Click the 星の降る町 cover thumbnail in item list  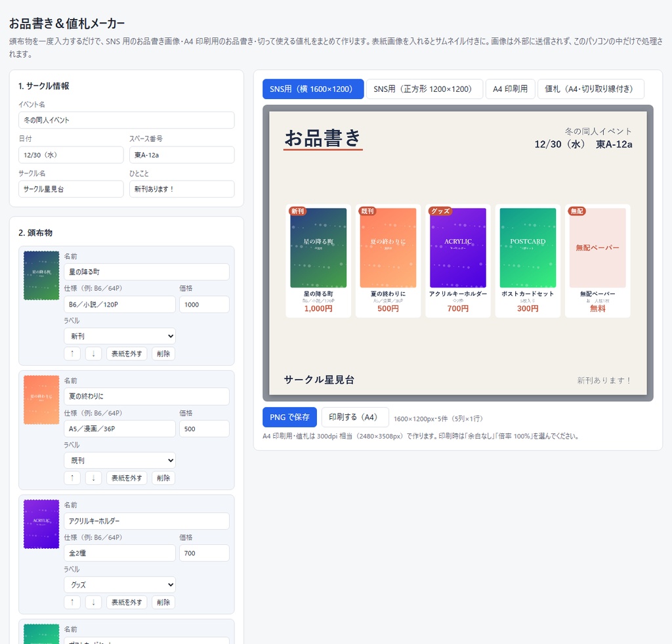(41, 275)
